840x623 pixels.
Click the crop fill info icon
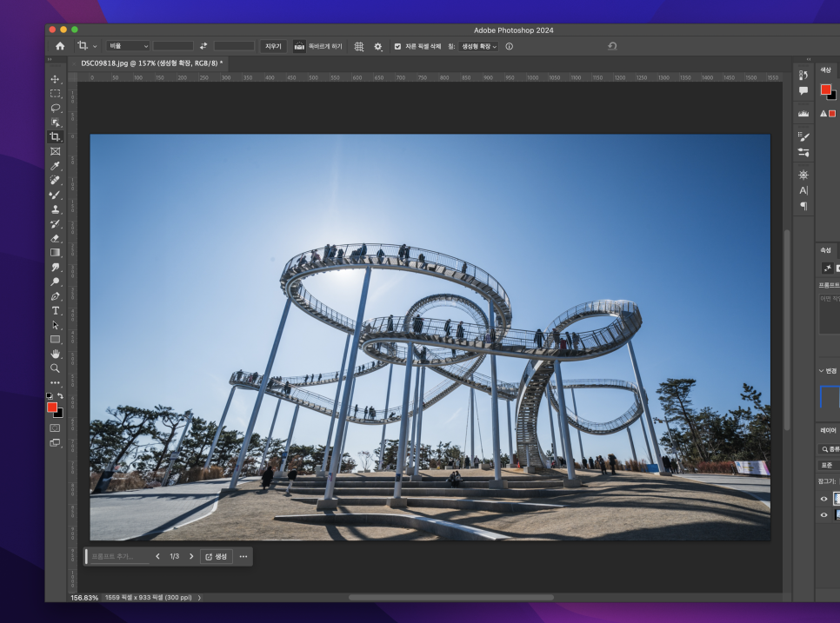(x=510, y=47)
